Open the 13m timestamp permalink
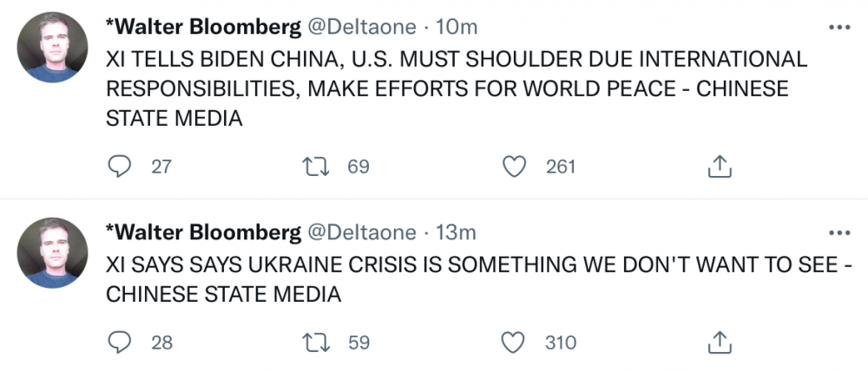Viewport: 868px width, 372px height. pyautogui.click(x=456, y=232)
